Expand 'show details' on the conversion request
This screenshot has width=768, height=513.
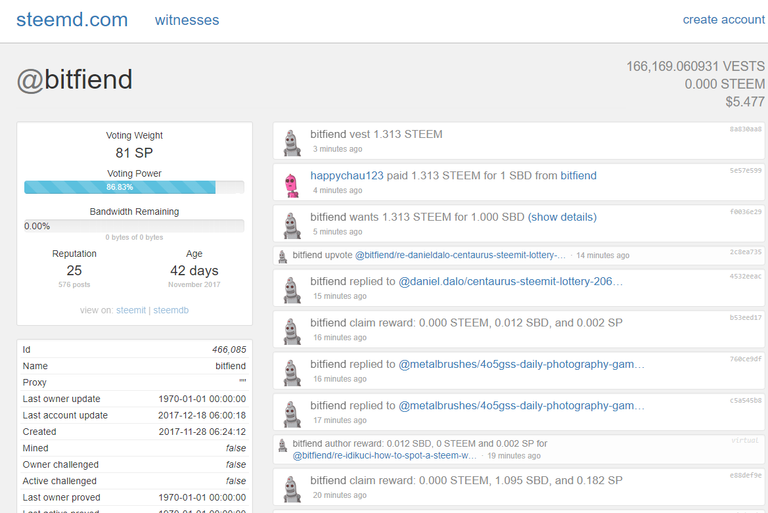(562, 217)
